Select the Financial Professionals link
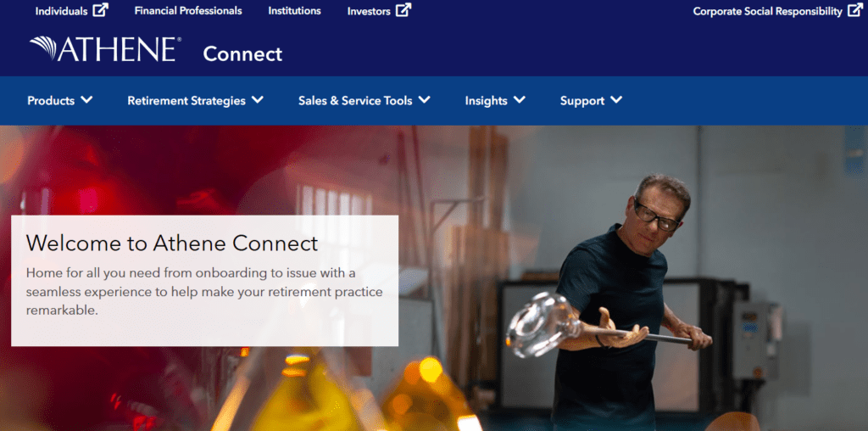Screen dimensions: 868x431 pyautogui.click(x=188, y=10)
